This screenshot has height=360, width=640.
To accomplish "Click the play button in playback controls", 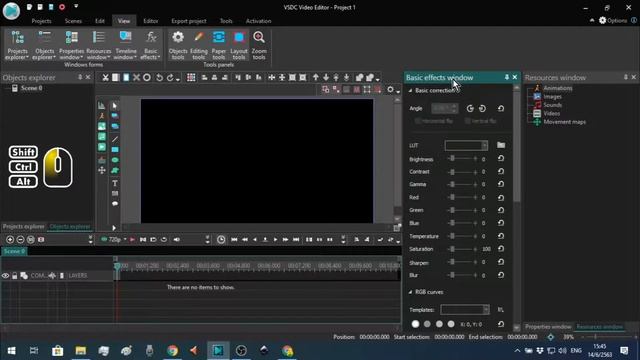I will tap(275, 240).
